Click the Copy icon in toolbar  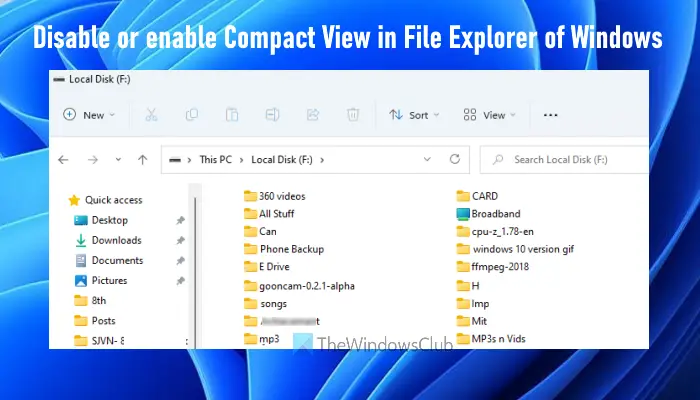pos(192,115)
